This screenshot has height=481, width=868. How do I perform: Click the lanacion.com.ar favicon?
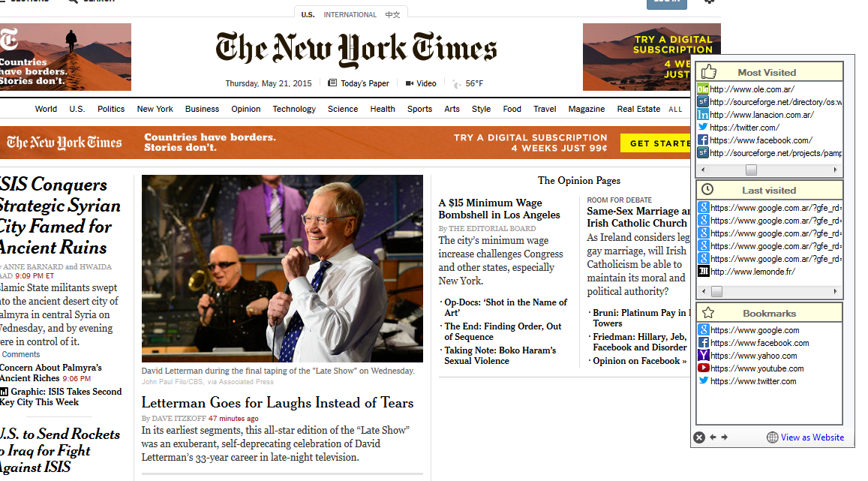702,115
